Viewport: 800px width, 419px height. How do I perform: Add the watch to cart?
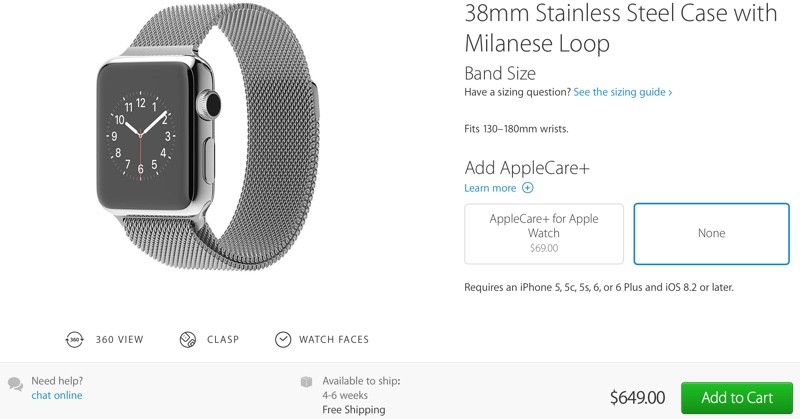[x=737, y=398]
